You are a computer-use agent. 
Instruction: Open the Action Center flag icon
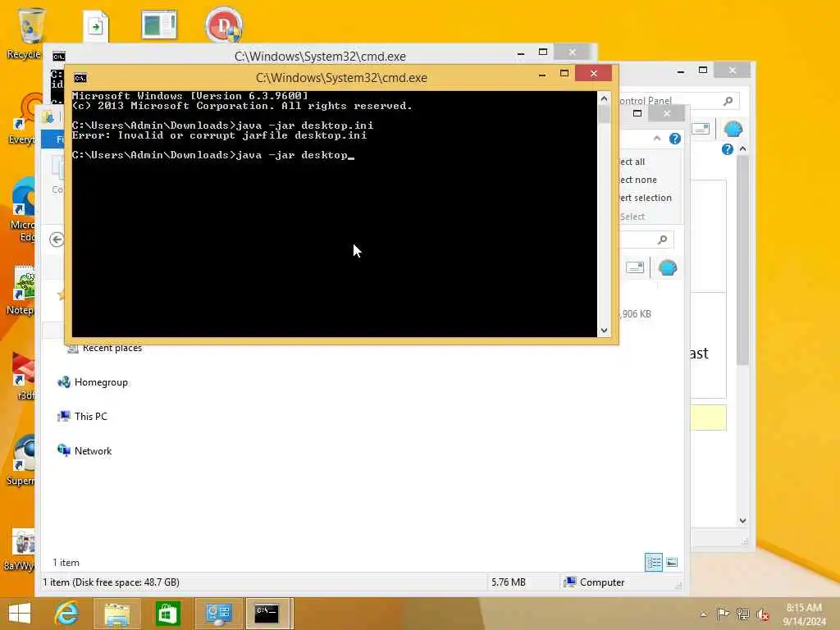click(723, 614)
